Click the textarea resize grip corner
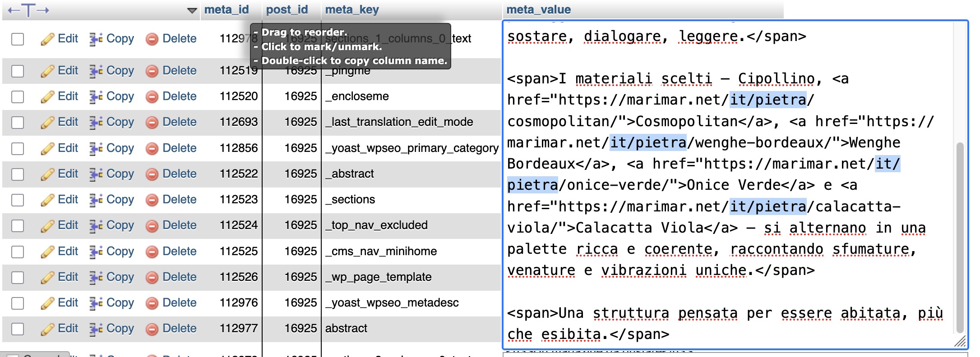This screenshot has height=357, width=980. (961, 342)
